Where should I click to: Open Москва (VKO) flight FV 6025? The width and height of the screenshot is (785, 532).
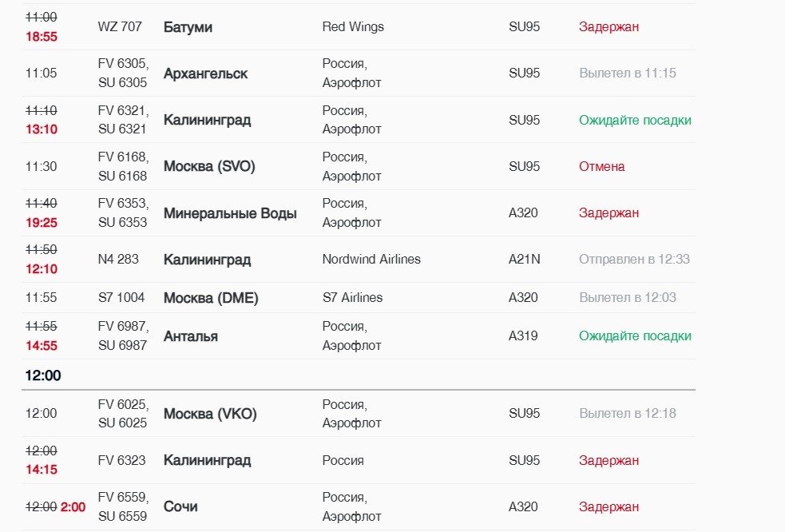pos(359,414)
